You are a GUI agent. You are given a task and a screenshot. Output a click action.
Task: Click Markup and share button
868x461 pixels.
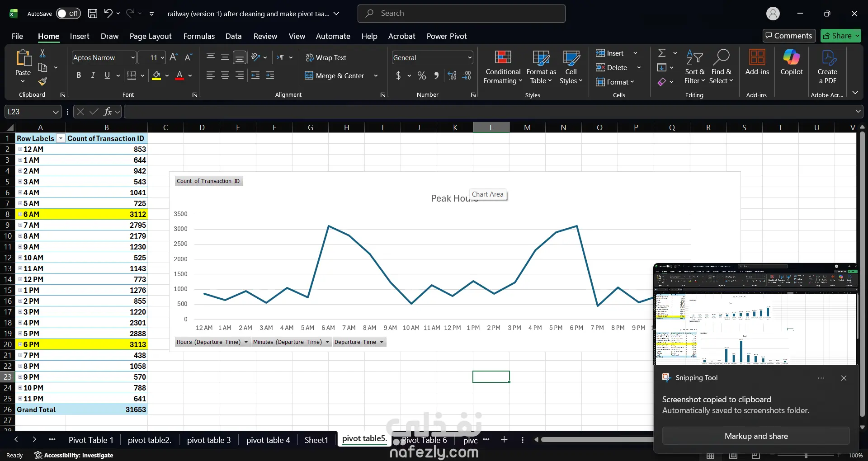tap(756, 436)
